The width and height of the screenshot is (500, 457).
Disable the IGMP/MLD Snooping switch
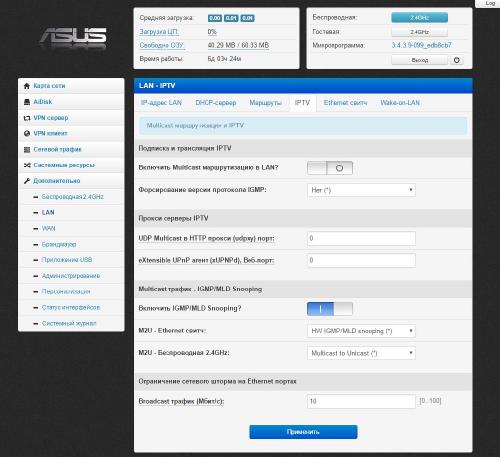point(330,309)
